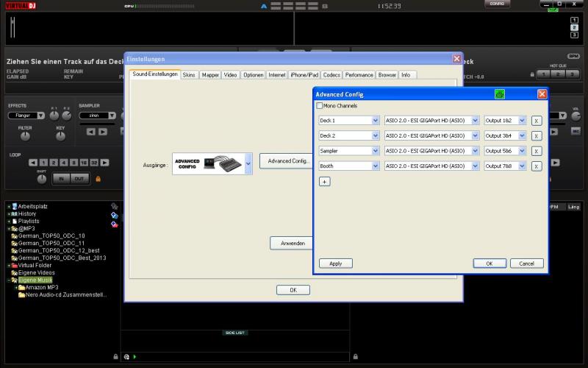Click the Advanced Config... button in Einstellungen
Image resolution: width=588 pixels, height=368 pixels.
(287, 161)
